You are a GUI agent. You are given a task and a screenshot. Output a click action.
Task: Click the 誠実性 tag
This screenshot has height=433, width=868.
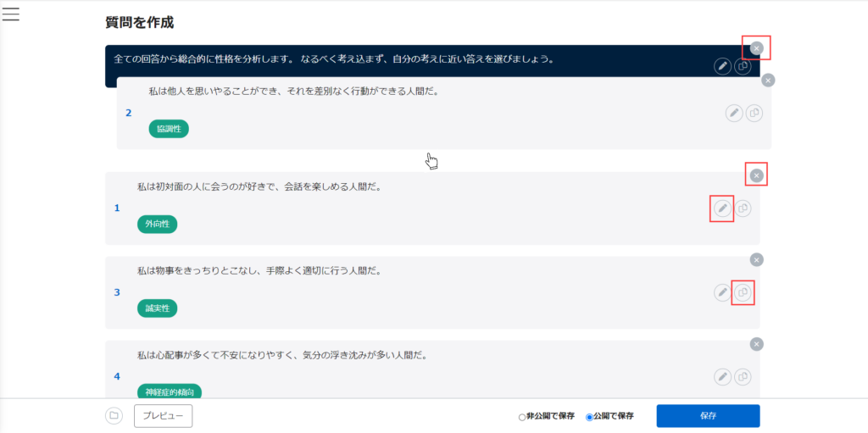[x=157, y=308]
